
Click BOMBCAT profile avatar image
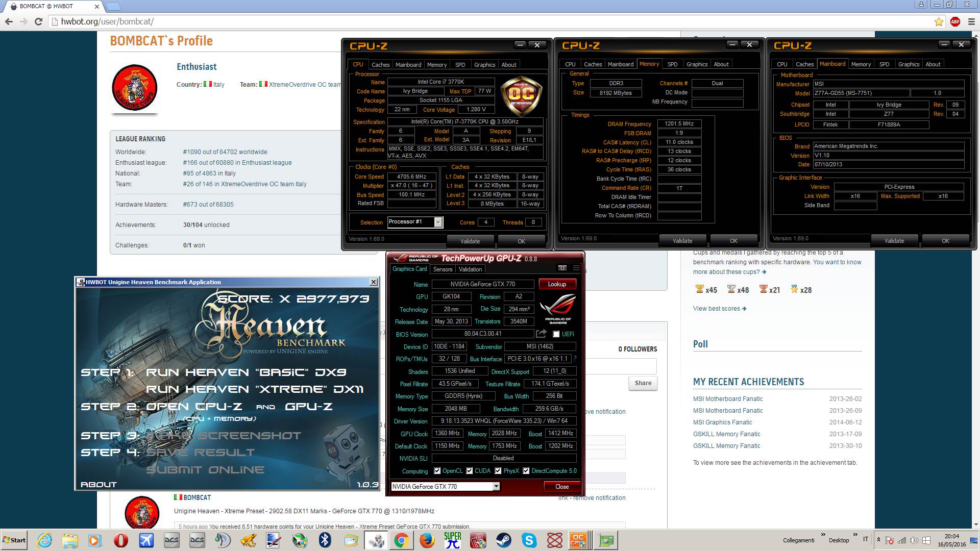pyautogui.click(x=134, y=88)
